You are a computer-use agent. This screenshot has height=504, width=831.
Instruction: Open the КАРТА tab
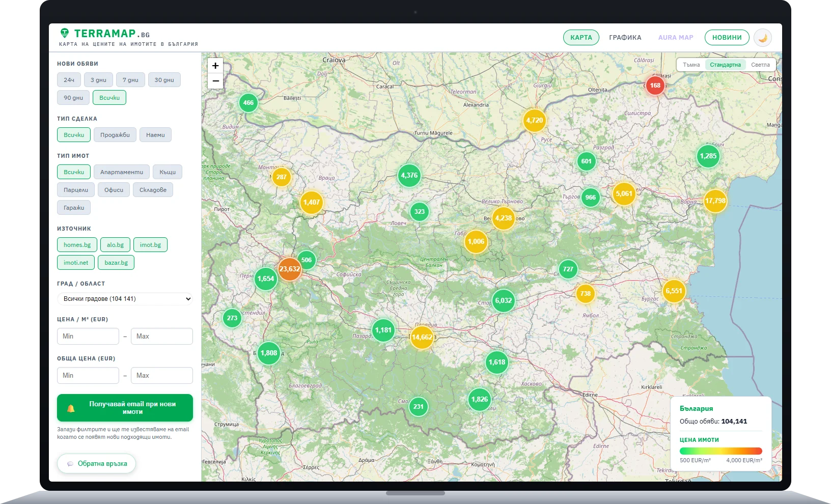[581, 38]
